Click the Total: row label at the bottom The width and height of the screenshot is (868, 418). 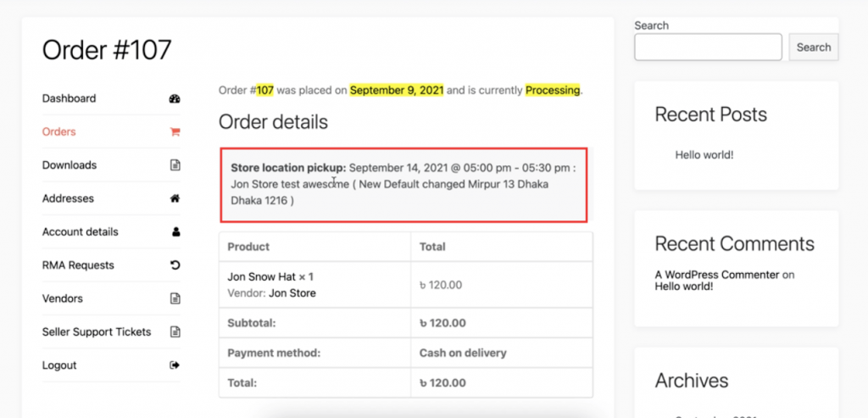pyautogui.click(x=242, y=382)
